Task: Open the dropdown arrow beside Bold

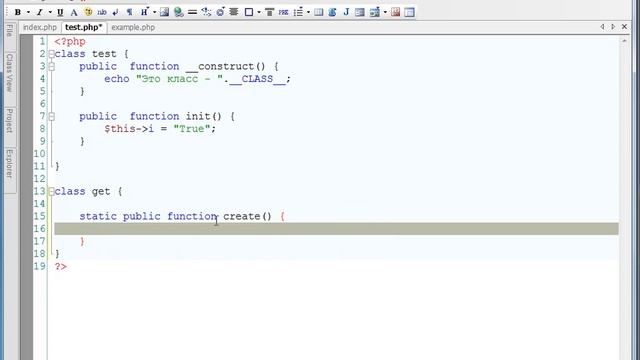Action: pyautogui.click(x=28, y=12)
